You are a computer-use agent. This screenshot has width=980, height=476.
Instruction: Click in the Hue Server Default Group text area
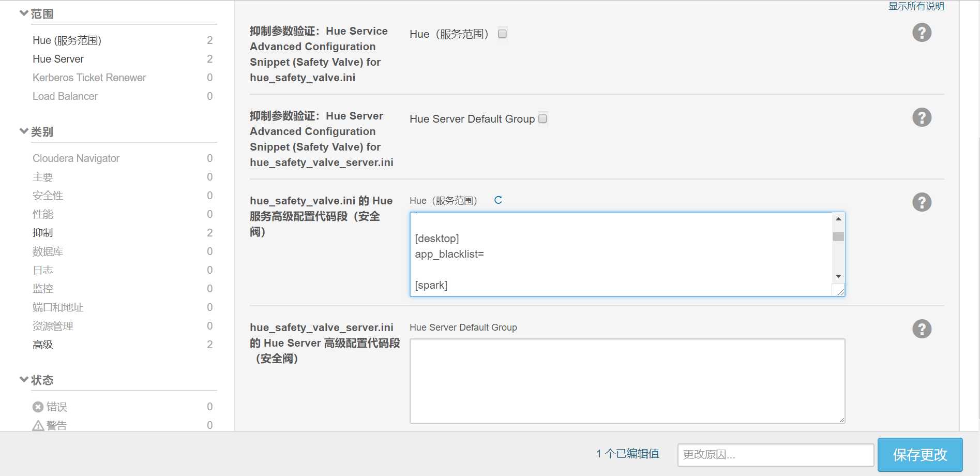point(627,381)
